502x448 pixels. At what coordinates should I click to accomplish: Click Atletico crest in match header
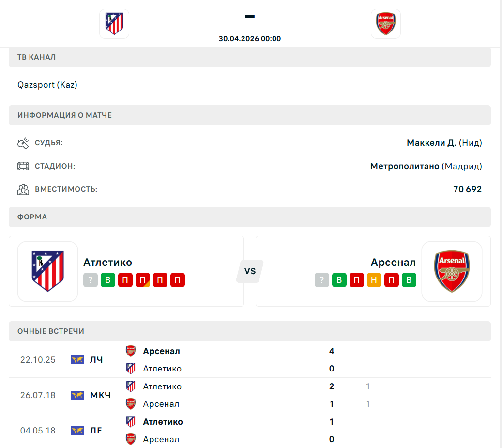tap(114, 23)
